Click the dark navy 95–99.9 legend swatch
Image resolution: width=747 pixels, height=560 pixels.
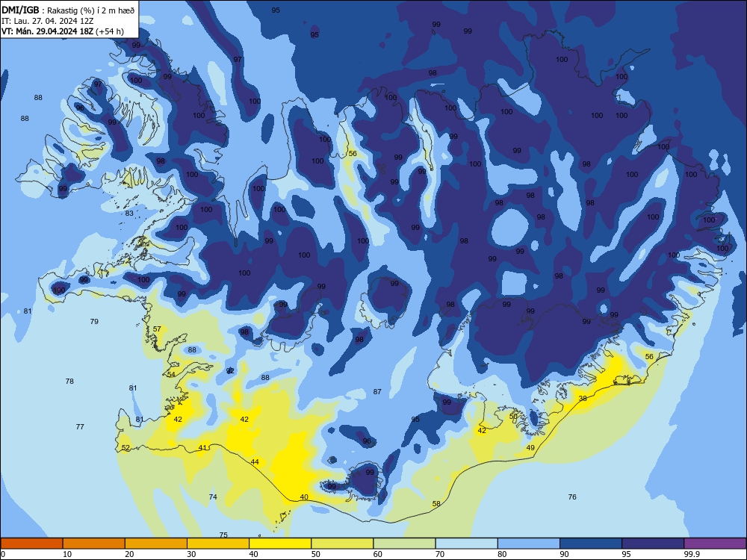pyautogui.click(x=653, y=544)
